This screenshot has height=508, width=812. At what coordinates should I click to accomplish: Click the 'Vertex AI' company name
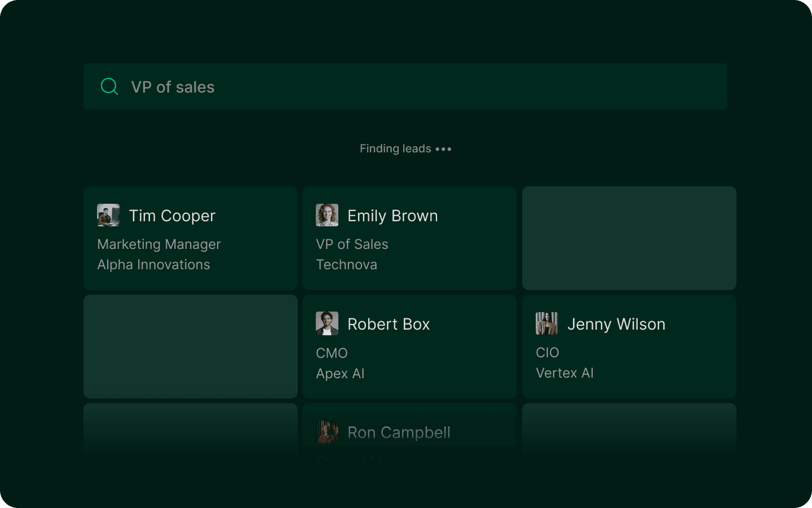coord(564,373)
